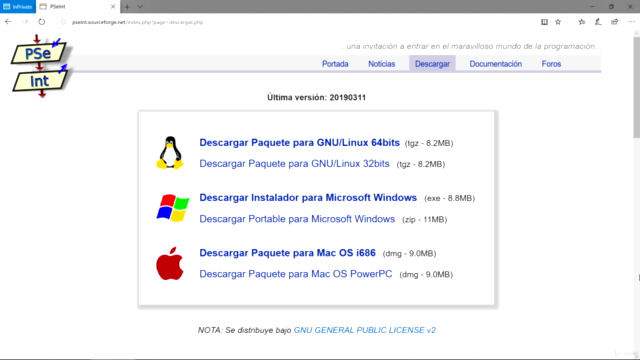
Task: Click the Linux Tux penguin icon
Action: point(170,153)
